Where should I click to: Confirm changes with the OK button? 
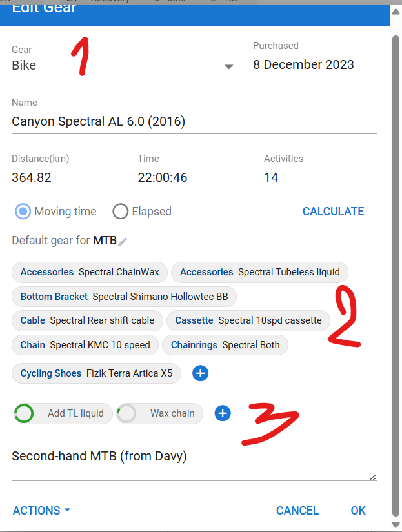point(358,510)
